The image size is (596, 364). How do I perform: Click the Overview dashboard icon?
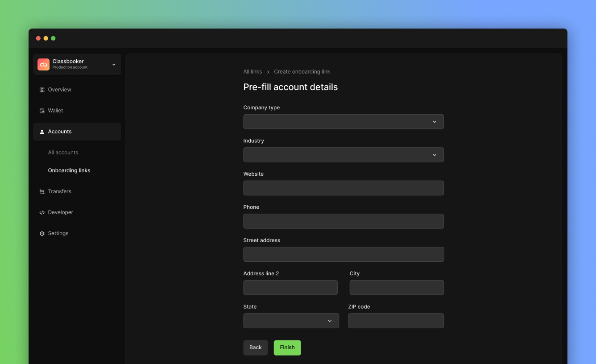42,90
